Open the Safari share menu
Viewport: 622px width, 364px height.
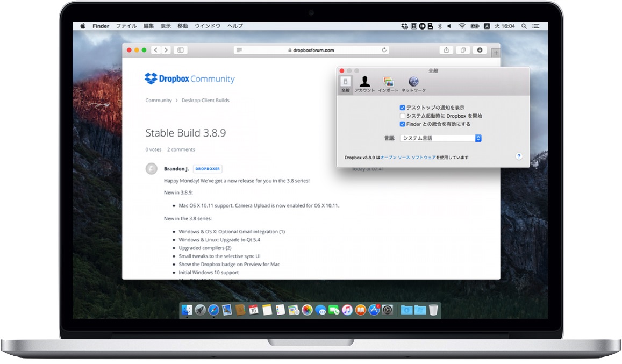[x=446, y=50]
